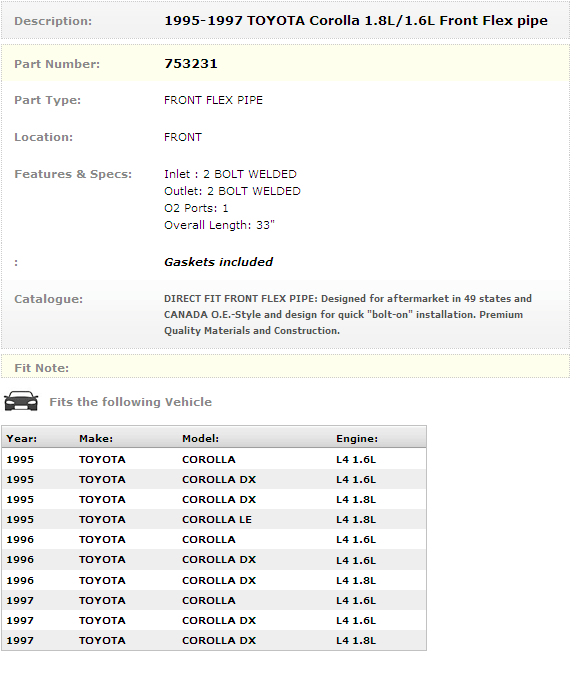Click the Make column header
Screen dimensions: 570x699
tap(96, 439)
